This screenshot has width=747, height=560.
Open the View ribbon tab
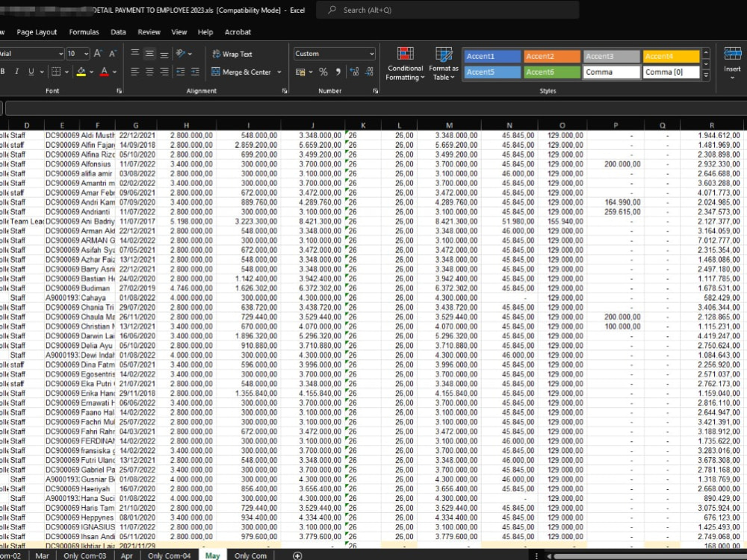179,32
